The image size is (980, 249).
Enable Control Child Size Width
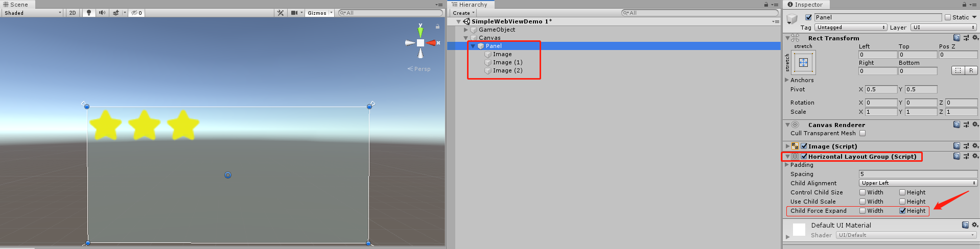coord(862,192)
